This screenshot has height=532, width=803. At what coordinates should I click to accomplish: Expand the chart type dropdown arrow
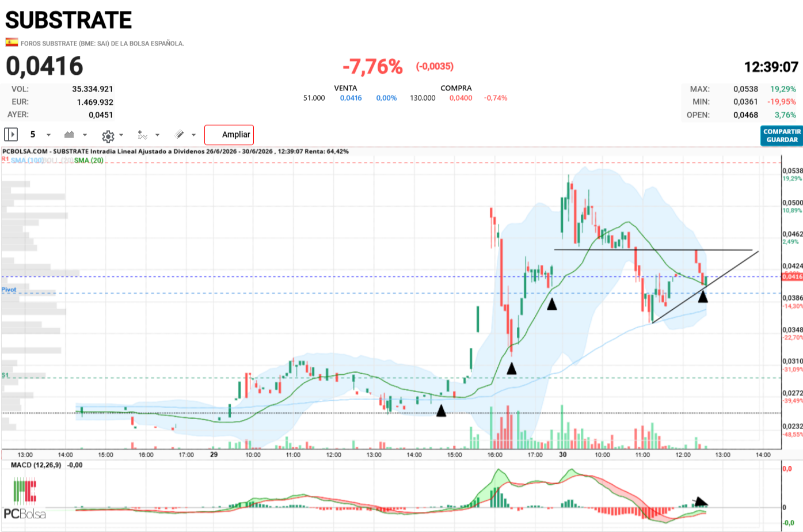(x=85, y=135)
